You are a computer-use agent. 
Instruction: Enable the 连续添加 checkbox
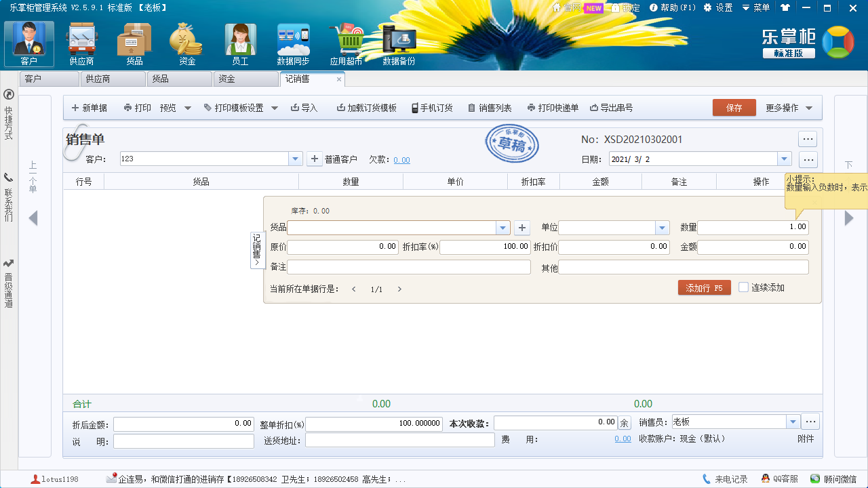pyautogui.click(x=745, y=287)
